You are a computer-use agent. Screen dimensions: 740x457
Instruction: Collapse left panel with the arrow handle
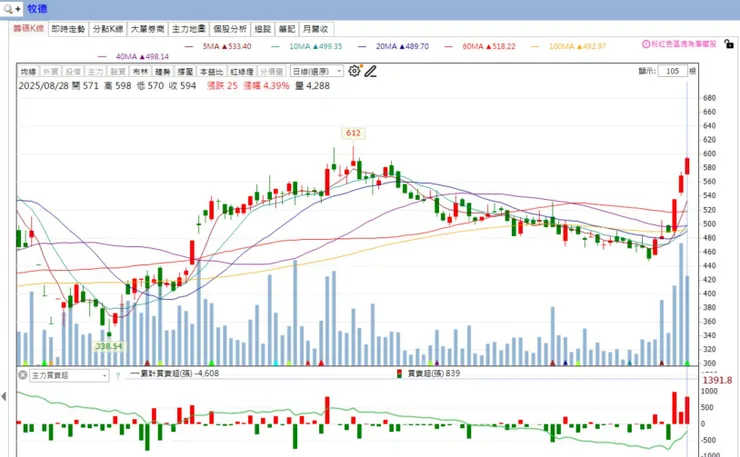pyautogui.click(x=4, y=396)
